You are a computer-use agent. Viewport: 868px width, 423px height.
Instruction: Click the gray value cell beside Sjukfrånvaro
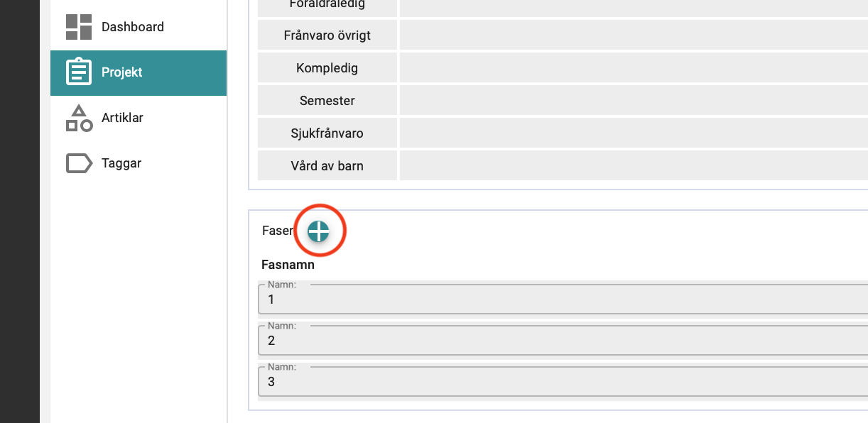pyautogui.click(x=634, y=133)
